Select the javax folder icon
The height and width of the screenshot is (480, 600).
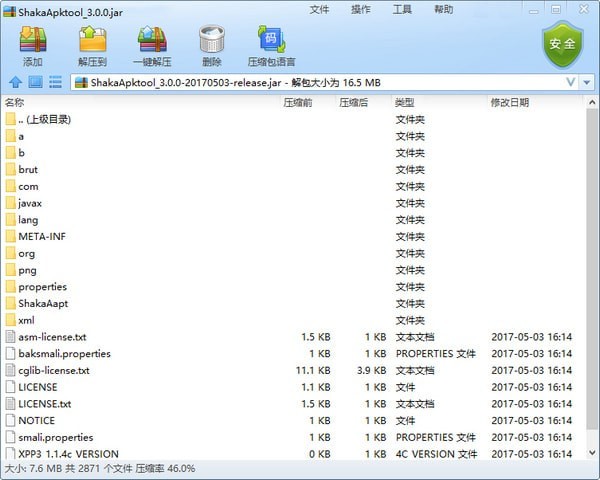pyautogui.click(x=11, y=203)
